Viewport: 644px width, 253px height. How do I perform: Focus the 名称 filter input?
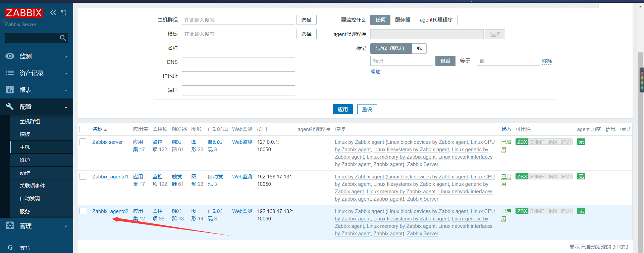pyautogui.click(x=238, y=48)
